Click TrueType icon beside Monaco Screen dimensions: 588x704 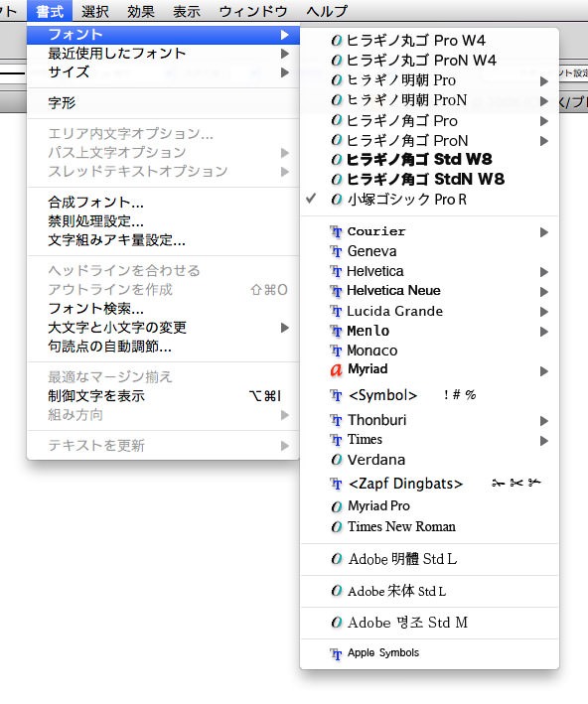coord(336,351)
